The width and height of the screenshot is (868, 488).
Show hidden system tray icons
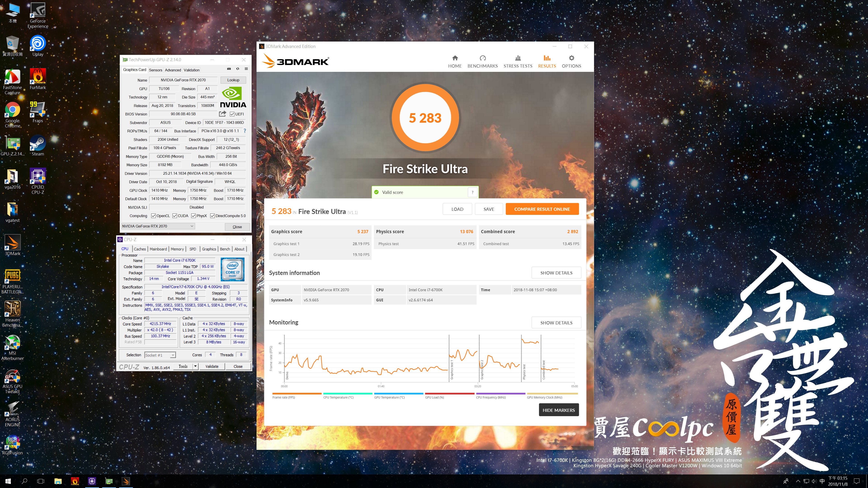click(x=798, y=481)
